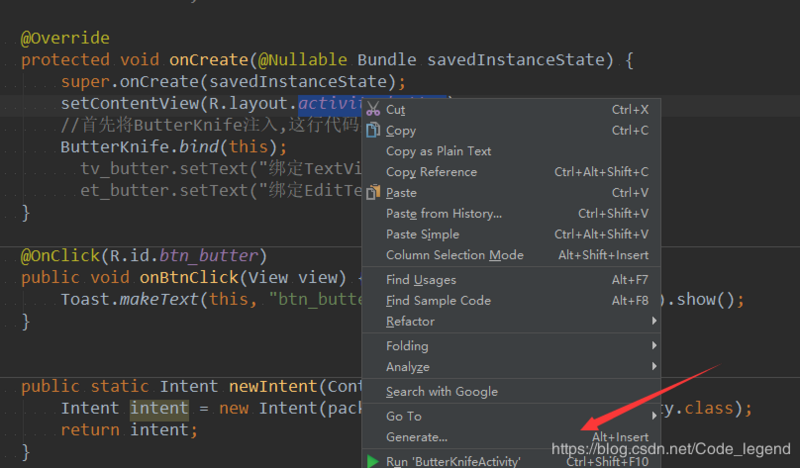
Task: Choose Find Usages menu entry
Action: coord(511,280)
